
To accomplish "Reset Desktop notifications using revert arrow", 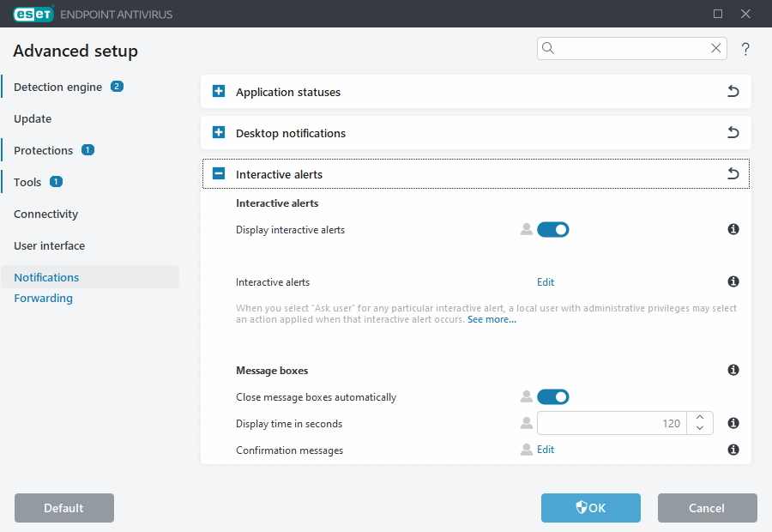I will click(x=733, y=132).
